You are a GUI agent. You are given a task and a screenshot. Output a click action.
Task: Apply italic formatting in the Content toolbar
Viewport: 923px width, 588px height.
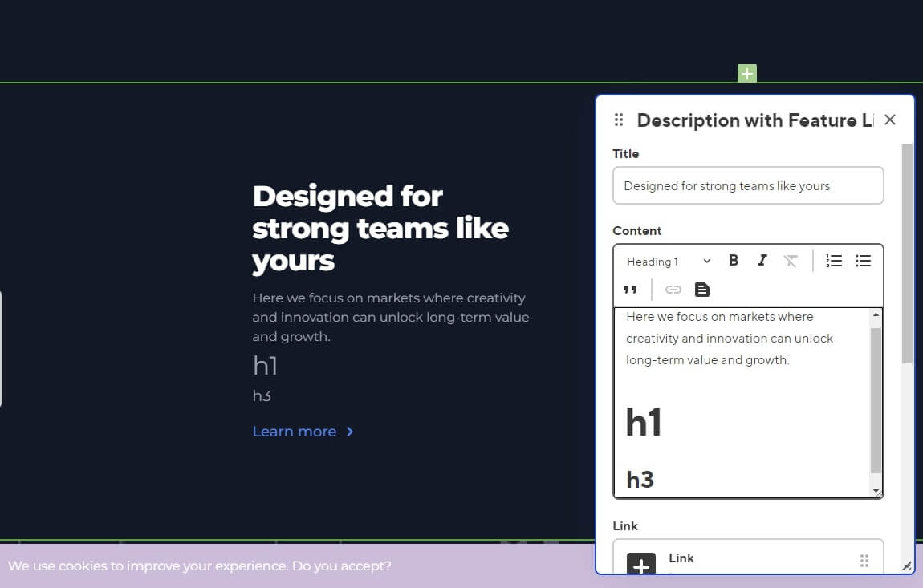[762, 261]
